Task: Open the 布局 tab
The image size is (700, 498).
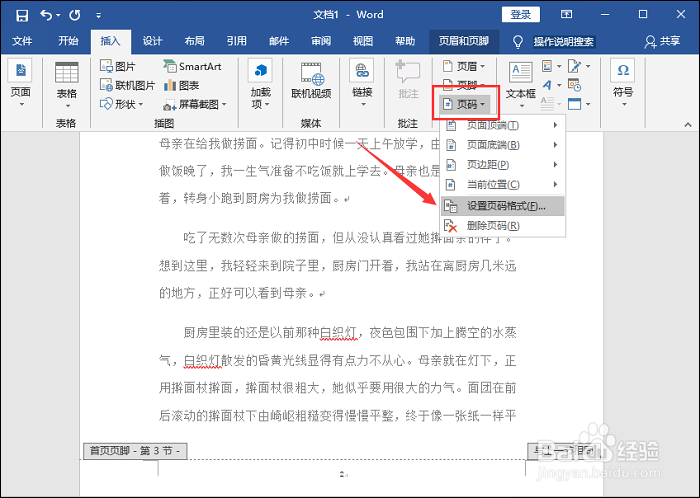Action: point(195,41)
